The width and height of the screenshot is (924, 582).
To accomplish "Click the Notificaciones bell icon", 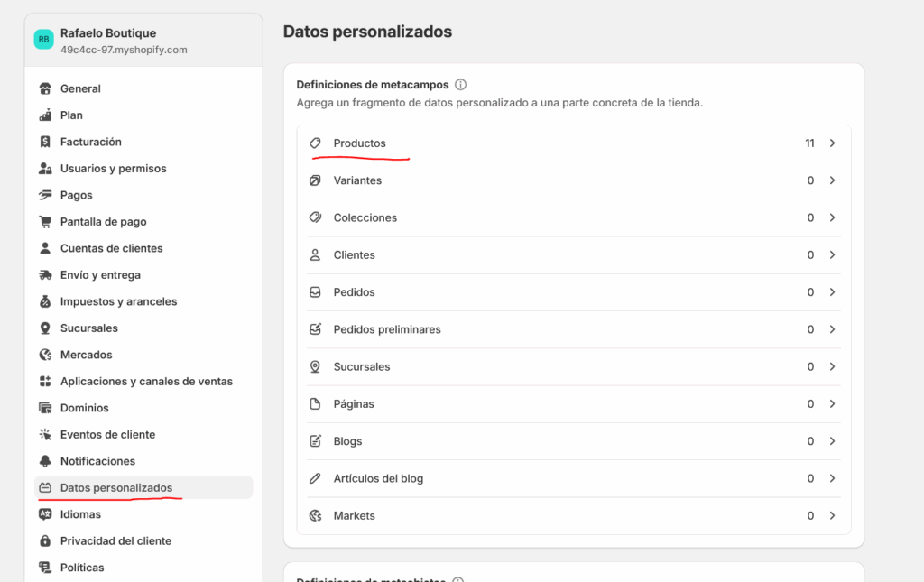I will 45,461.
